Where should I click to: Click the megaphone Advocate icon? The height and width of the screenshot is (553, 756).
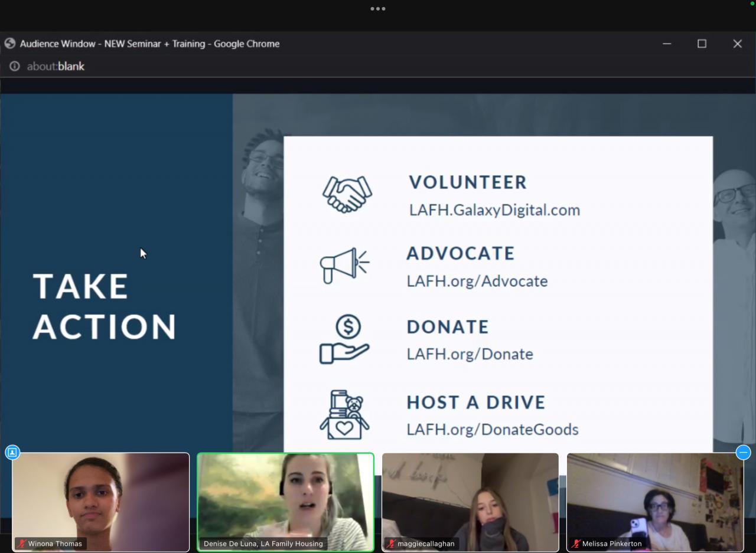345,265
